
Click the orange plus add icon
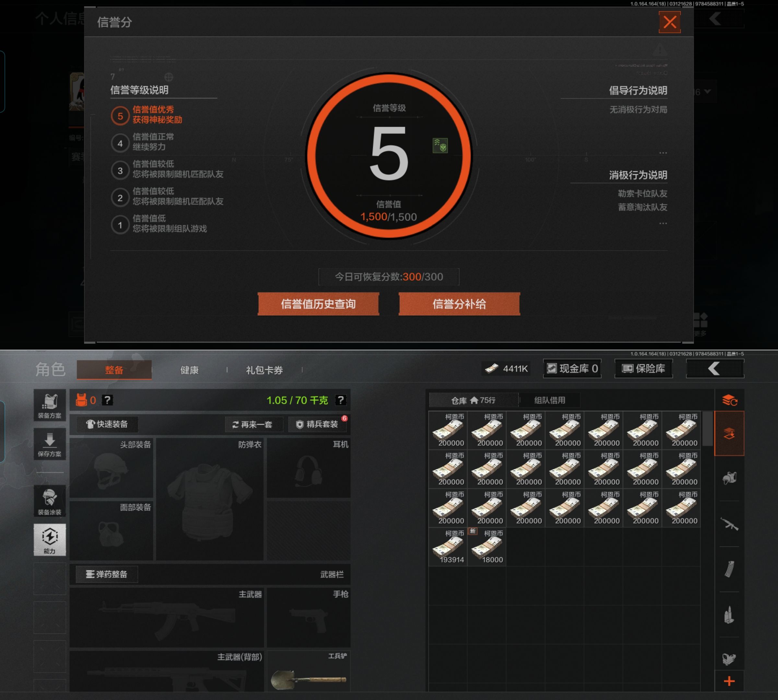tap(729, 681)
